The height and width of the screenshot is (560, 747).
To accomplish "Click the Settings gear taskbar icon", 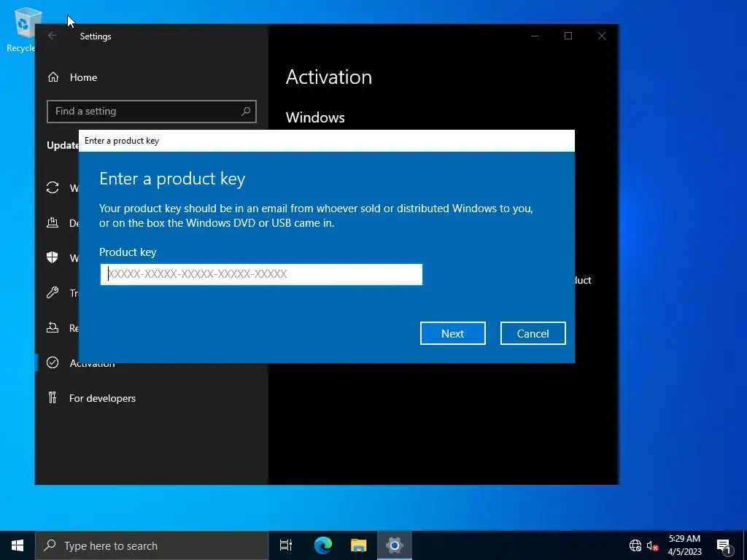I will coord(395,545).
